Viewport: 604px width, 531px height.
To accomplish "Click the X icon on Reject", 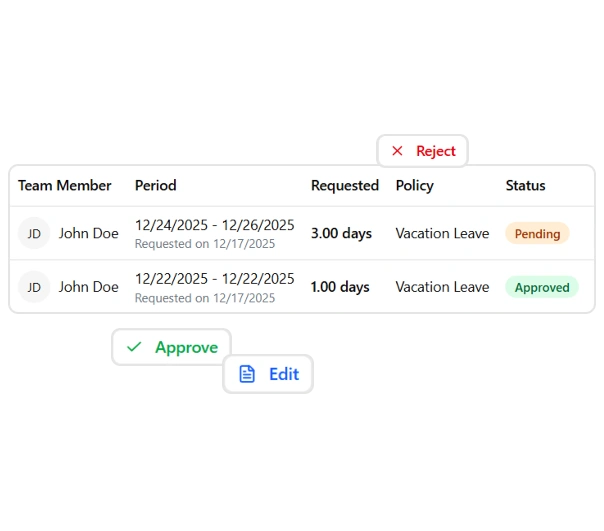I will coord(397,151).
